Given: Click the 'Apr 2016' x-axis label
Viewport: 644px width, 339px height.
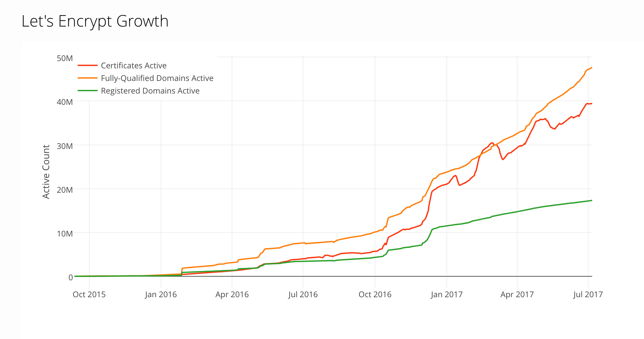Looking at the screenshot, I should pos(232,294).
